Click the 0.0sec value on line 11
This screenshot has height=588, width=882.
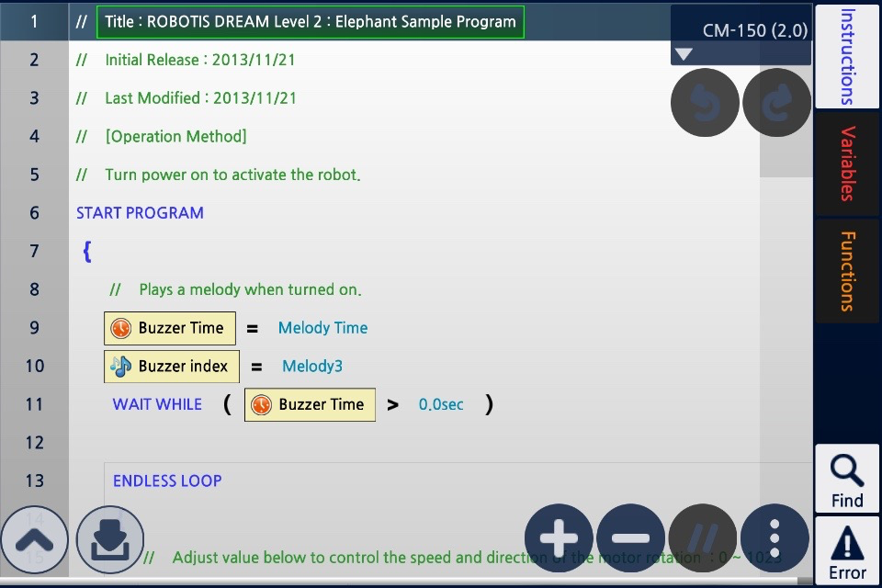click(441, 404)
